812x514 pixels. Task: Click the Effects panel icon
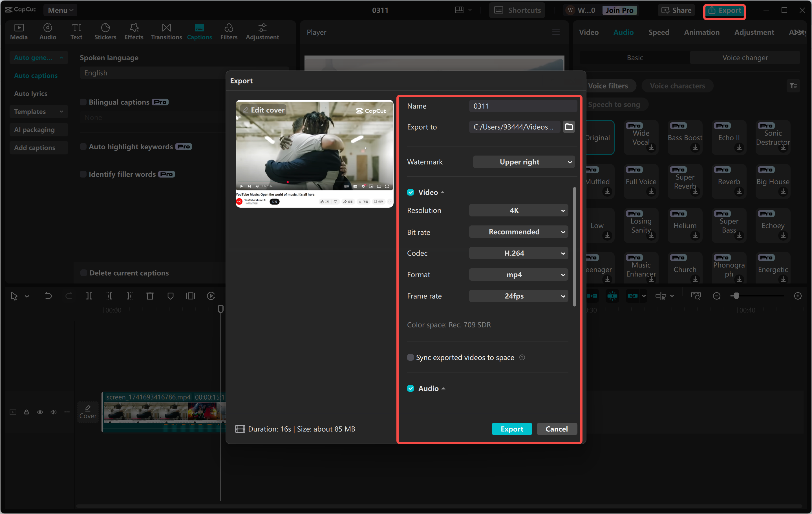[134, 31]
